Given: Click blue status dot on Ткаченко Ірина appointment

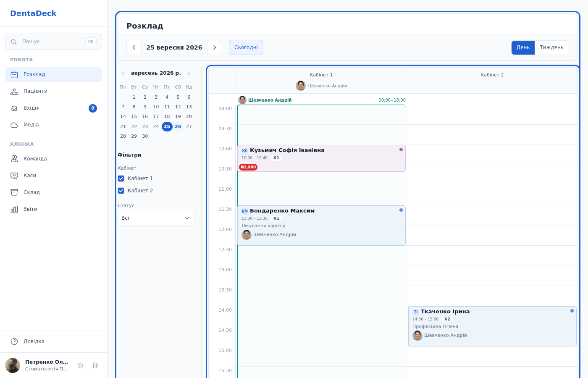Looking at the screenshot, I should click(572, 311).
